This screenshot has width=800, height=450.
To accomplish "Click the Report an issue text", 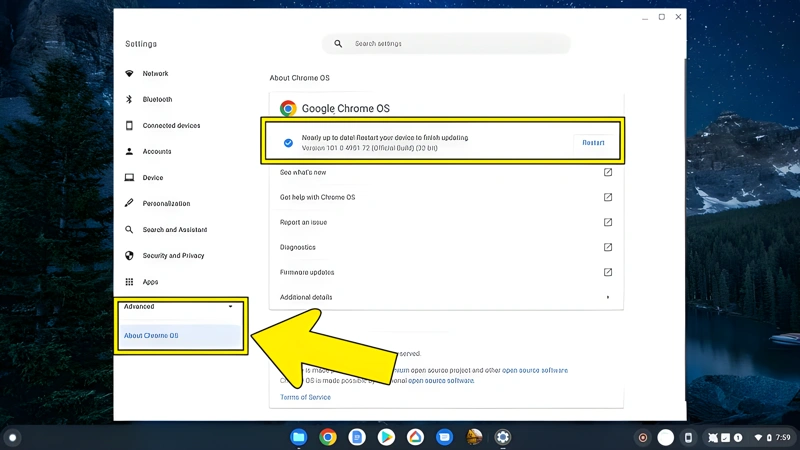I will tap(303, 222).
